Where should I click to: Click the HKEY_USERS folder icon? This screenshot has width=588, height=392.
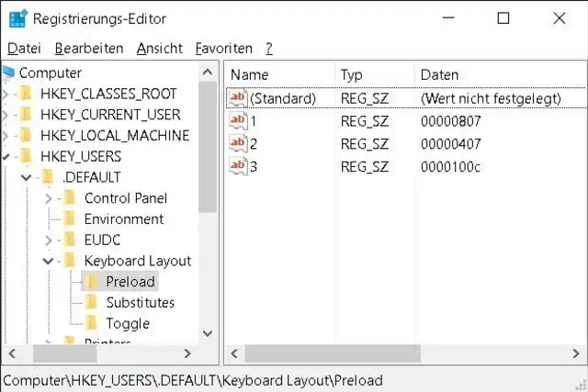(26, 156)
